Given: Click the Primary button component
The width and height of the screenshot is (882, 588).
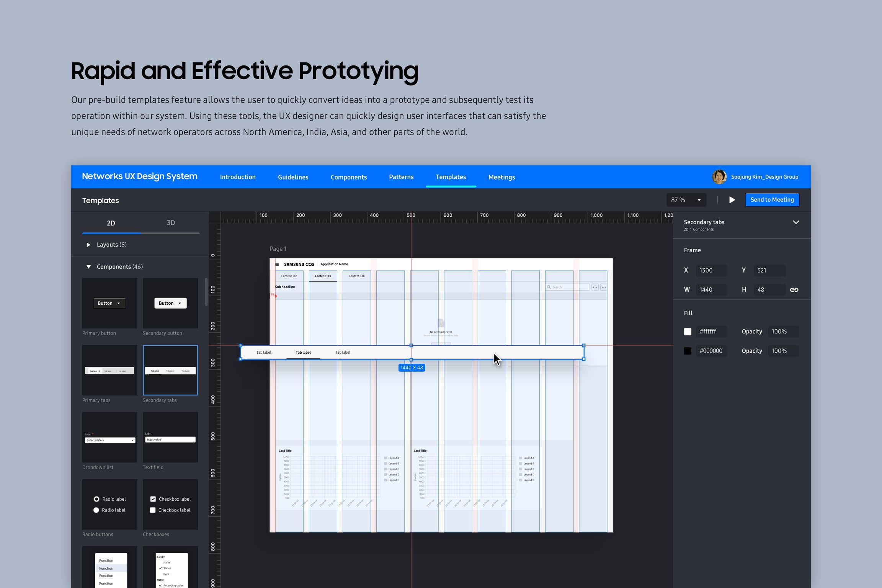Looking at the screenshot, I should pos(108,302).
